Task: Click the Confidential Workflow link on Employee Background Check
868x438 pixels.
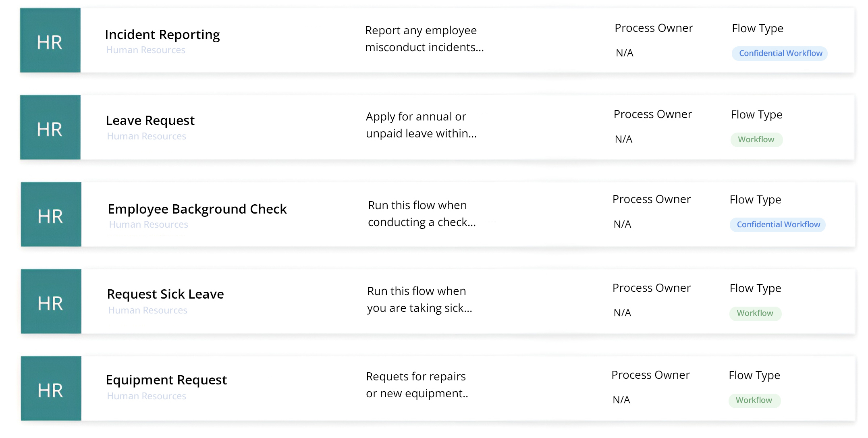Action: [x=778, y=224]
